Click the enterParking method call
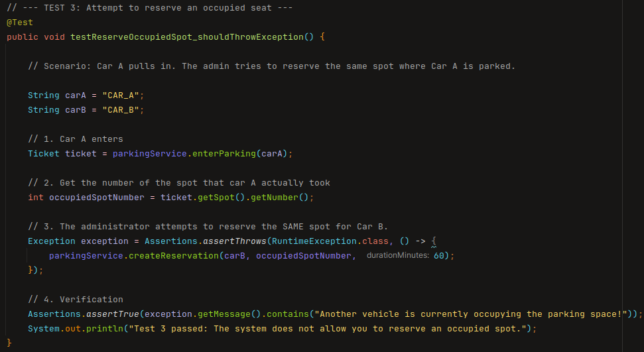Screen dimensions: 644x352 coord(224,154)
